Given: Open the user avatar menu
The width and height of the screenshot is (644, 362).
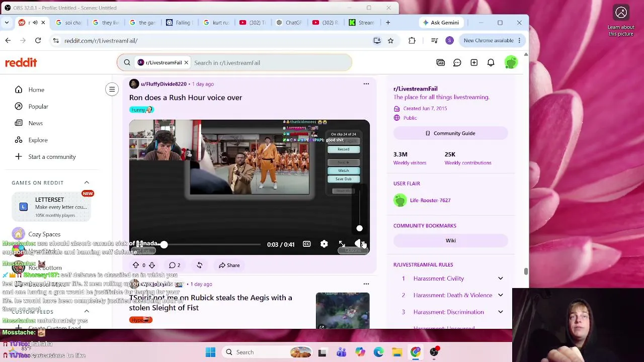Looking at the screenshot, I should tap(511, 63).
